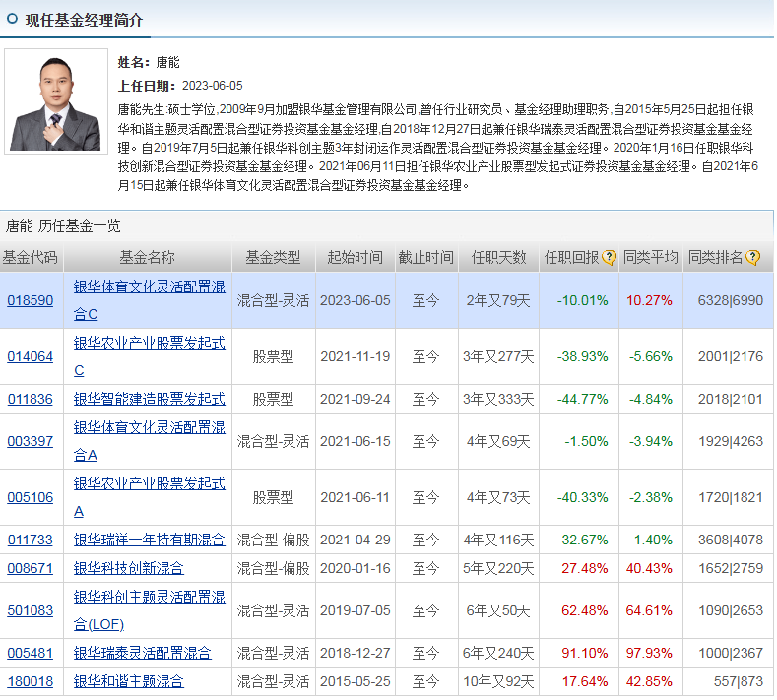
Task: Open 银华农业产业股票发起式A fund link
Action: tap(149, 497)
